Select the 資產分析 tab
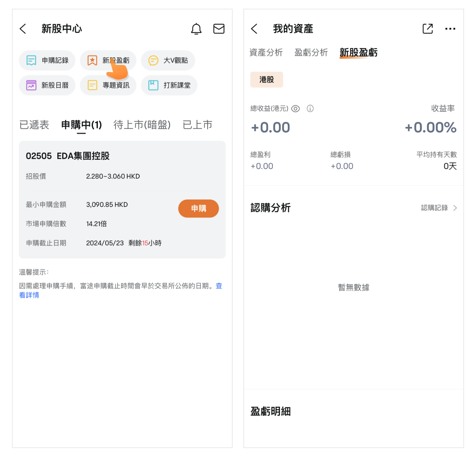476x457 pixels. point(266,52)
